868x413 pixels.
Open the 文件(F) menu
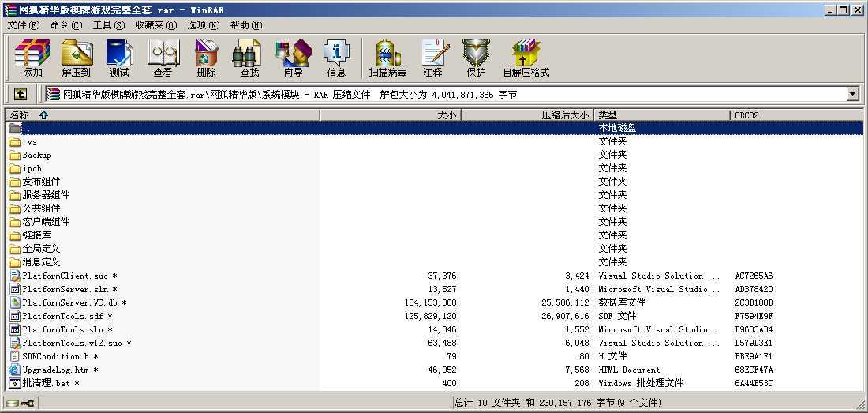pos(23,25)
